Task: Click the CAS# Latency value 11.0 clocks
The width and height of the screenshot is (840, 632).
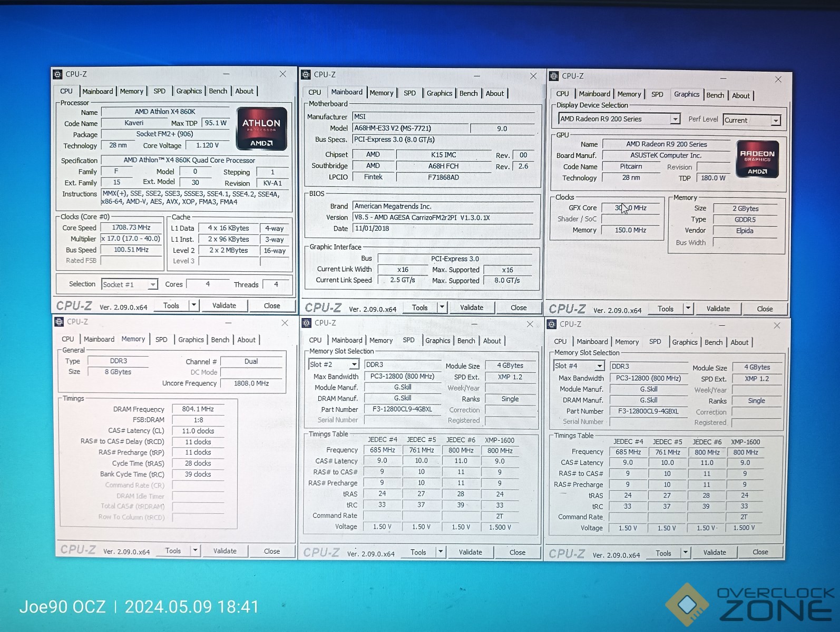Action: pos(198,431)
